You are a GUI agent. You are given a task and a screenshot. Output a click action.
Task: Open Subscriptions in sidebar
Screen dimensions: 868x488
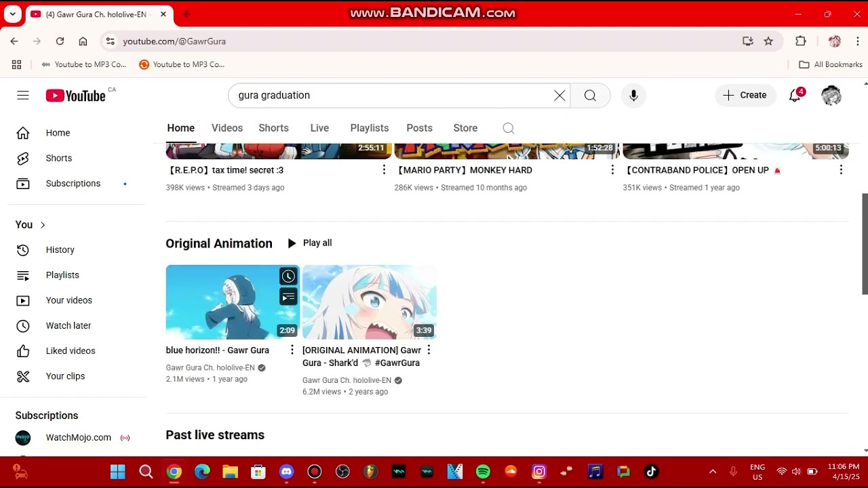tap(73, 184)
